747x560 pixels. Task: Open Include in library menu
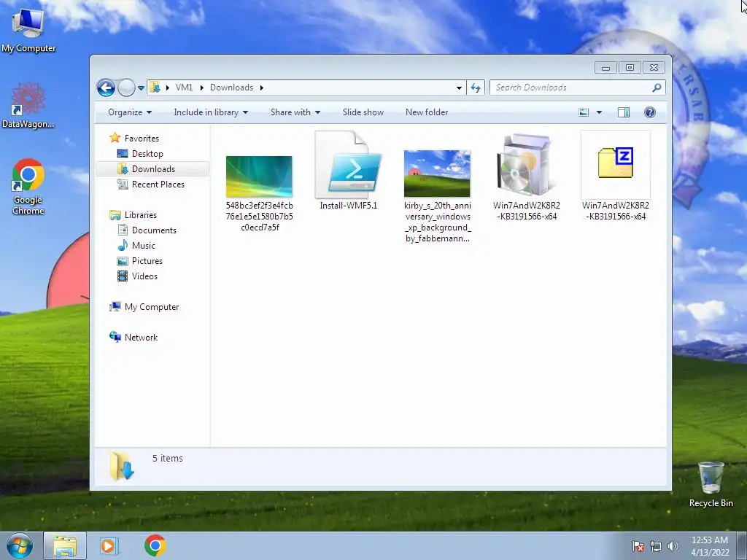[x=211, y=112]
